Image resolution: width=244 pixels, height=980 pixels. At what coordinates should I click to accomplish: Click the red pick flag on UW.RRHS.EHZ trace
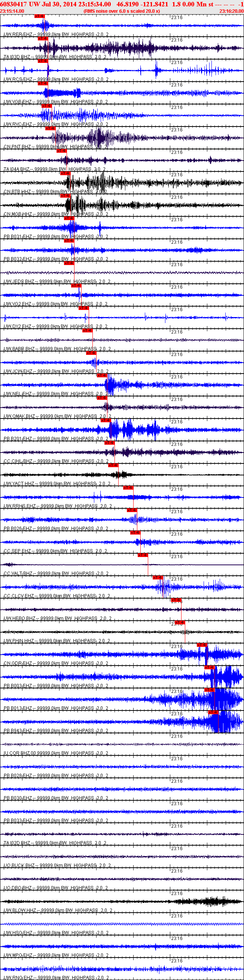click(x=128, y=487)
